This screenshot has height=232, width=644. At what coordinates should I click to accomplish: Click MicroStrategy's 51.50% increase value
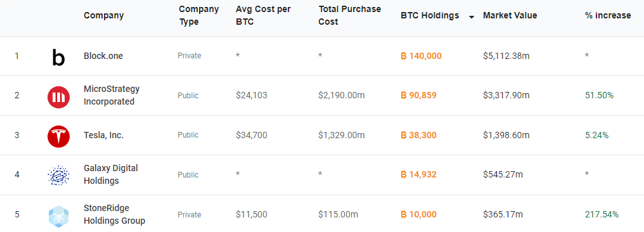[x=599, y=96]
